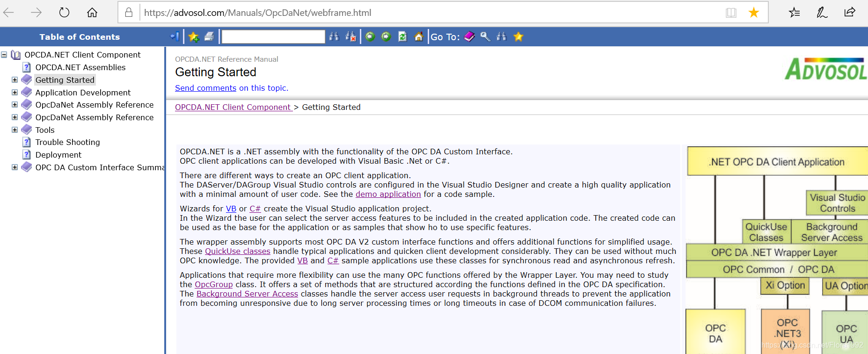Click QuickUse Classes diagram box
The image size is (868, 354).
click(766, 232)
